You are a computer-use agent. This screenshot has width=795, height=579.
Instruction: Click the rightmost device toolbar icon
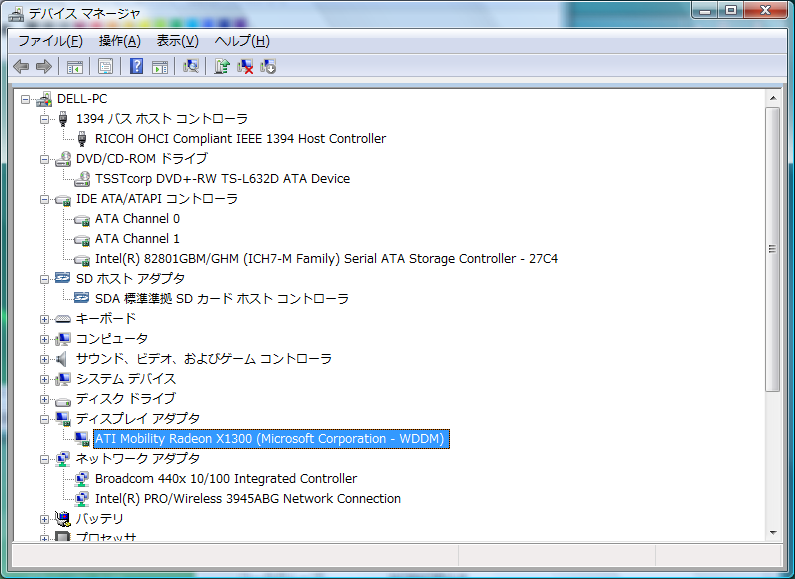tap(268, 67)
